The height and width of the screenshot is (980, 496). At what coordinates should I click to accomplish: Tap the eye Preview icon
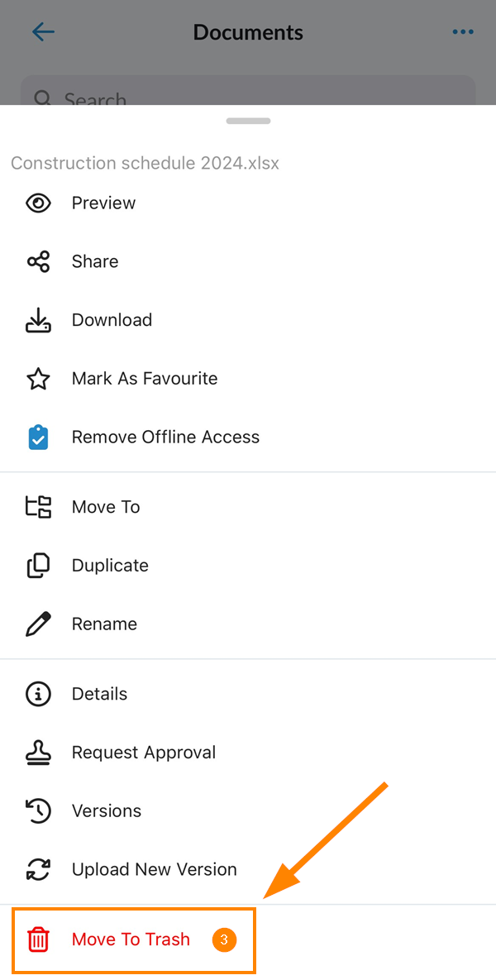coord(38,203)
